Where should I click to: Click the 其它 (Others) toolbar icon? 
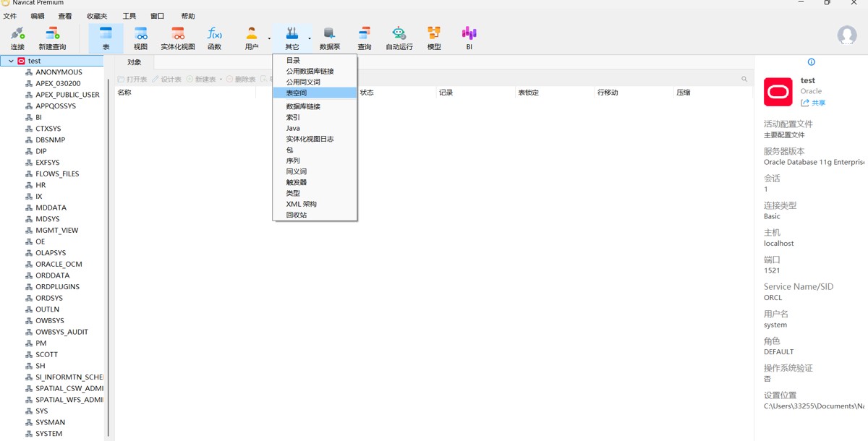tap(292, 38)
